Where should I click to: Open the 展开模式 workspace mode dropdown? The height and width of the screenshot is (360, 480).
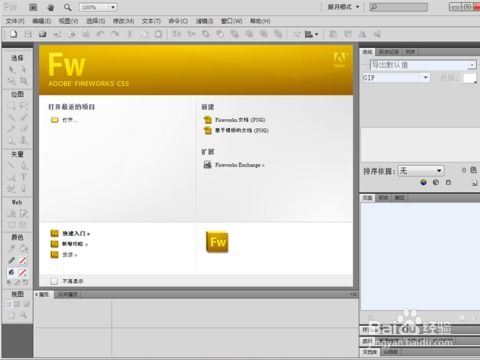pyautogui.click(x=343, y=7)
